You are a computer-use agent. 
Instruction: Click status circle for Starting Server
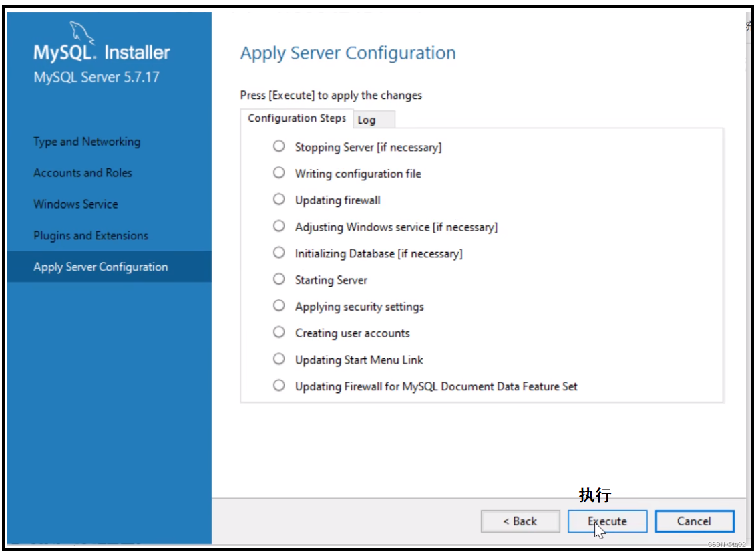pyautogui.click(x=278, y=279)
